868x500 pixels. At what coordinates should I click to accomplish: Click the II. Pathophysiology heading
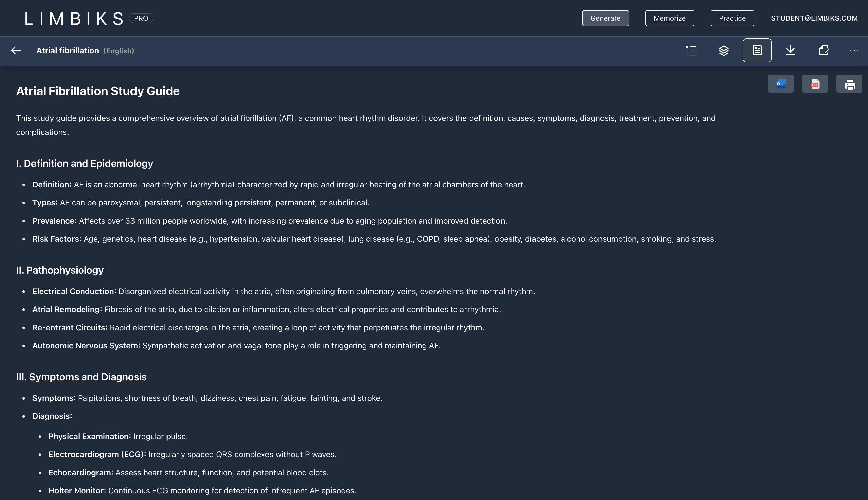(x=60, y=270)
